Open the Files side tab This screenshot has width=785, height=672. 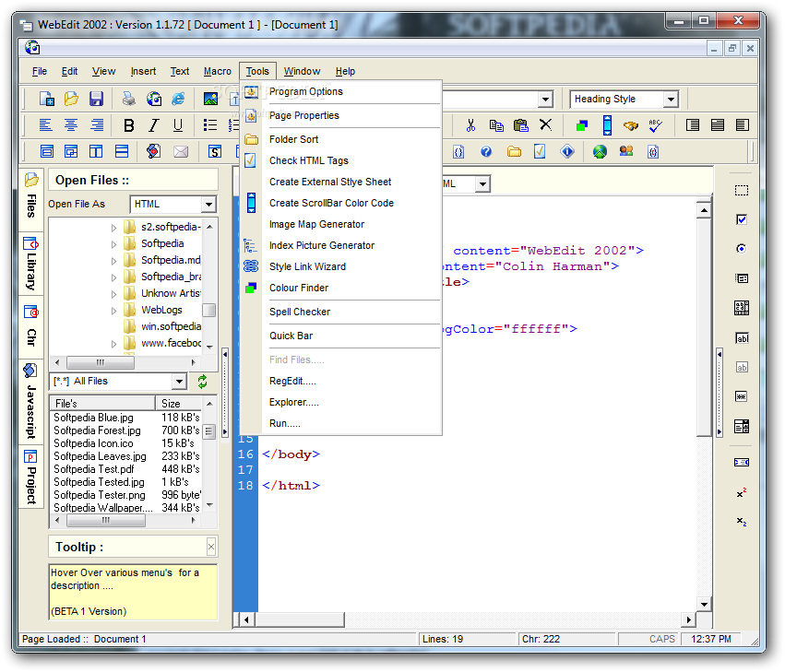[x=31, y=199]
